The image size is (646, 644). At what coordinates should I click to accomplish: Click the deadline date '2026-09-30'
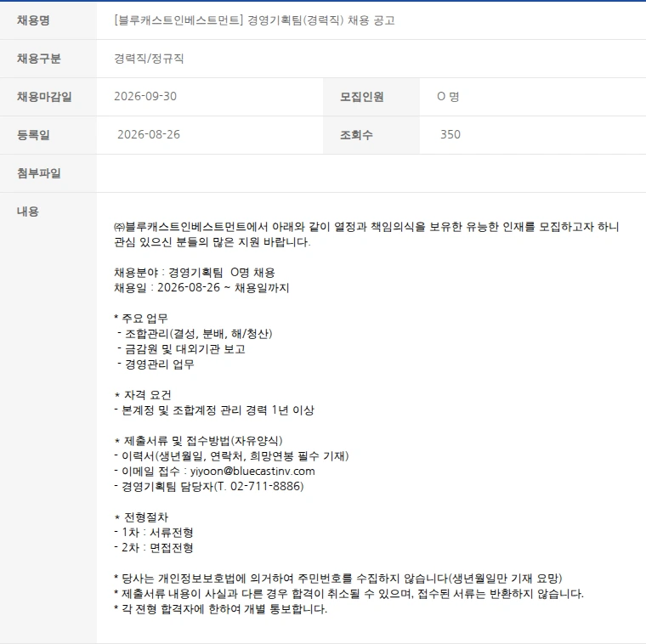[x=145, y=96]
